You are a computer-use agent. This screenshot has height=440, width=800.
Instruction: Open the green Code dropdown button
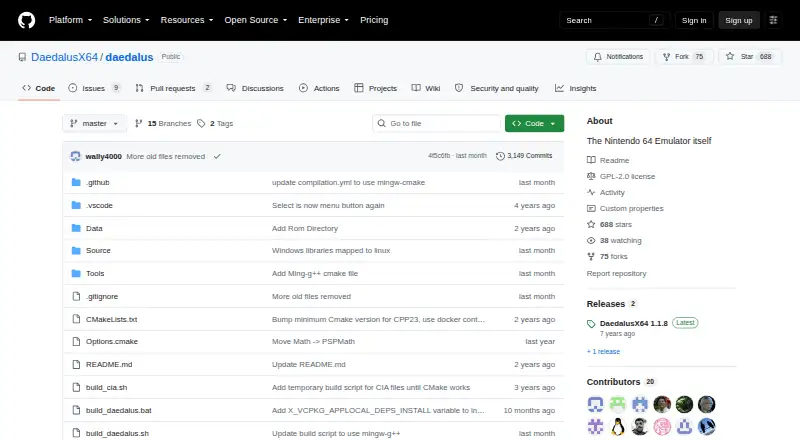(534, 124)
